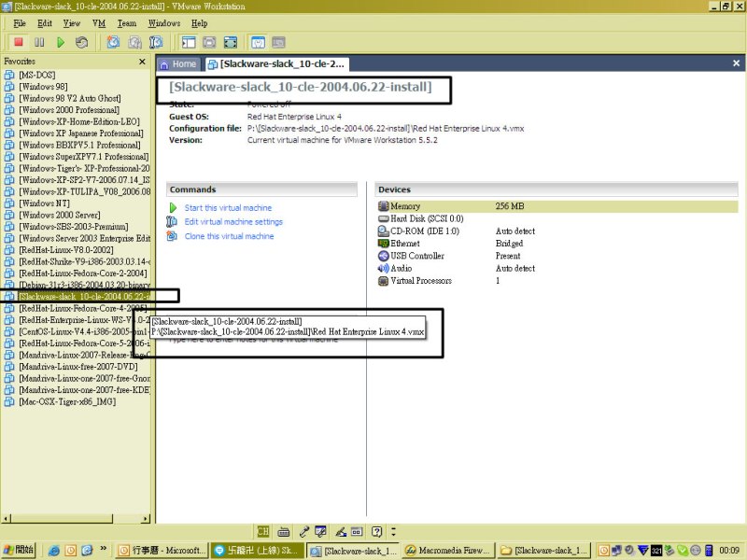Select [RedHat-Linux-V8.0-2002] favorite
The height and width of the screenshot is (560, 747).
tap(65, 250)
